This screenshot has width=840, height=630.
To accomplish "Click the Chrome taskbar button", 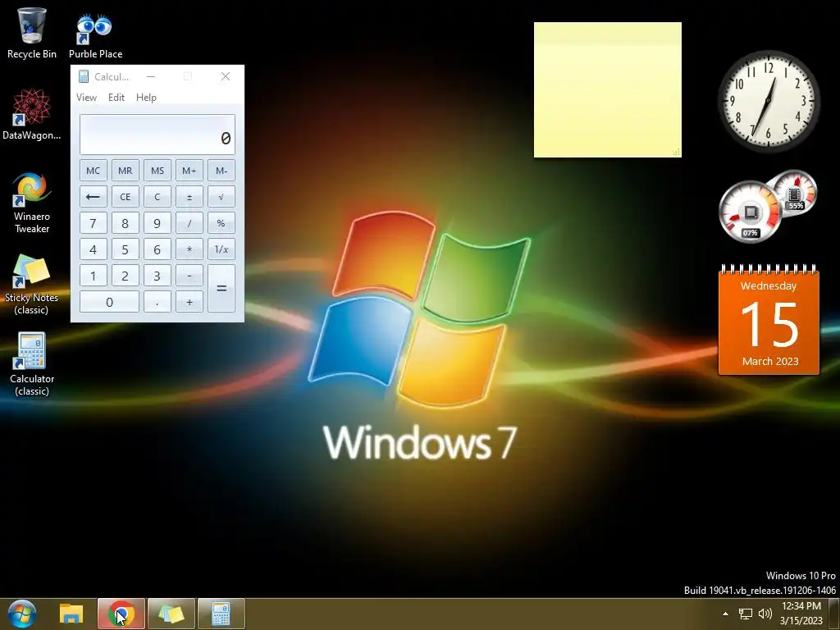I will click(x=121, y=614).
